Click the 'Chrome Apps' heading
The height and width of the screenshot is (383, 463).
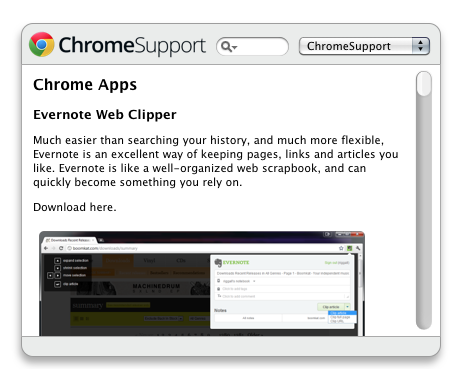click(85, 85)
